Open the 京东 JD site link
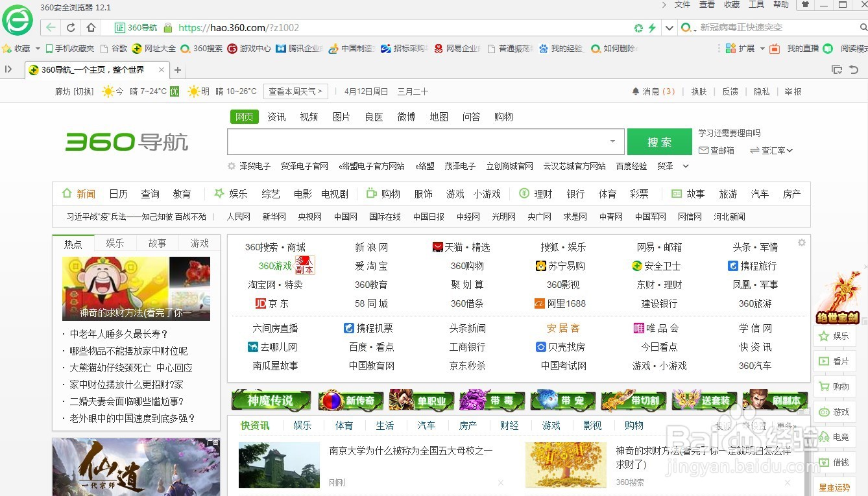 pos(272,303)
